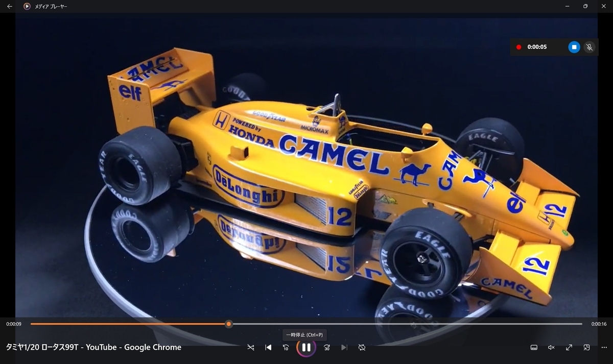Minimize the Media Player window
613x364 pixels.
pyautogui.click(x=568, y=6)
